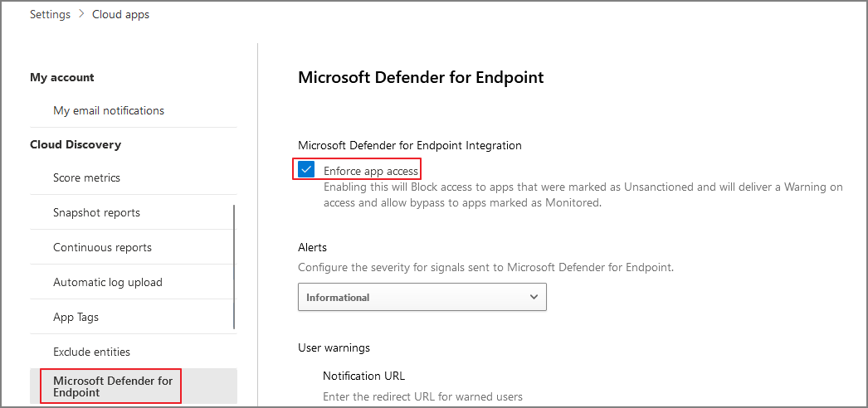Click the dropdown chevron beside Informational
This screenshot has height=408, width=868.
click(534, 297)
